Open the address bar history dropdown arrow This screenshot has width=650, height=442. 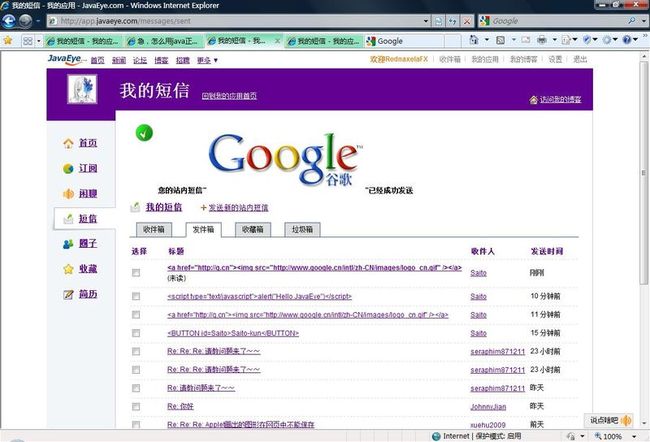click(426, 21)
